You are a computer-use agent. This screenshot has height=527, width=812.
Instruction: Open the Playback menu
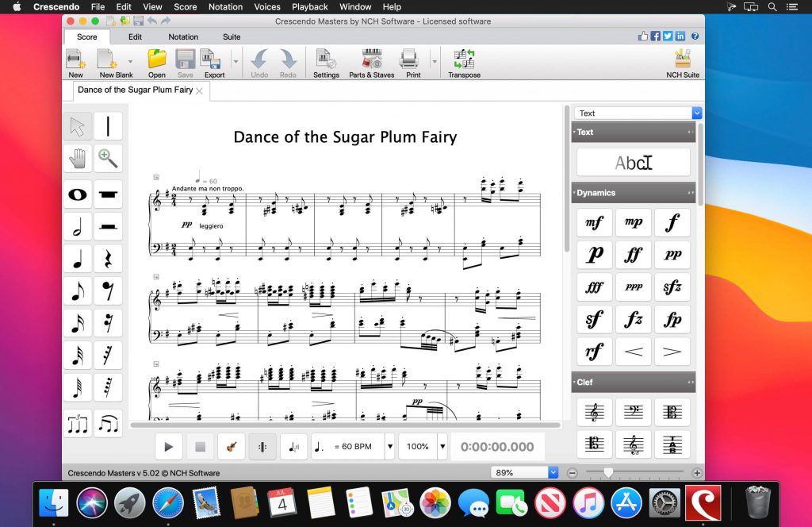[309, 6]
